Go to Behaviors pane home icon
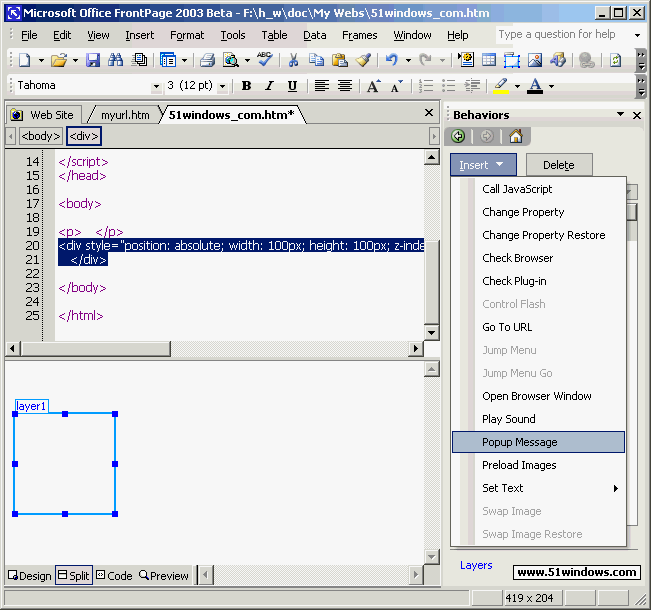The image size is (651, 610). pyautogui.click(x=516, y=136)
